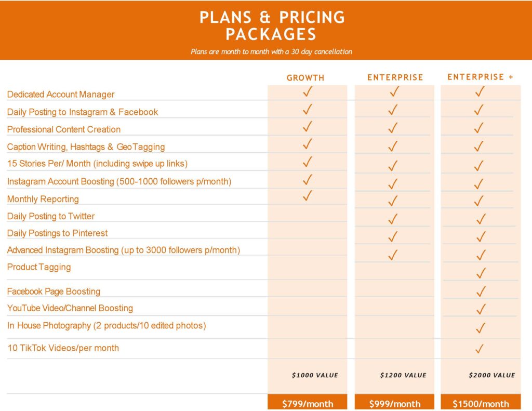Click Growth checkmark for Dedicated Account Manager
Image resolution: width=532 pixels, height=411 pixels.
click(307, 92)
